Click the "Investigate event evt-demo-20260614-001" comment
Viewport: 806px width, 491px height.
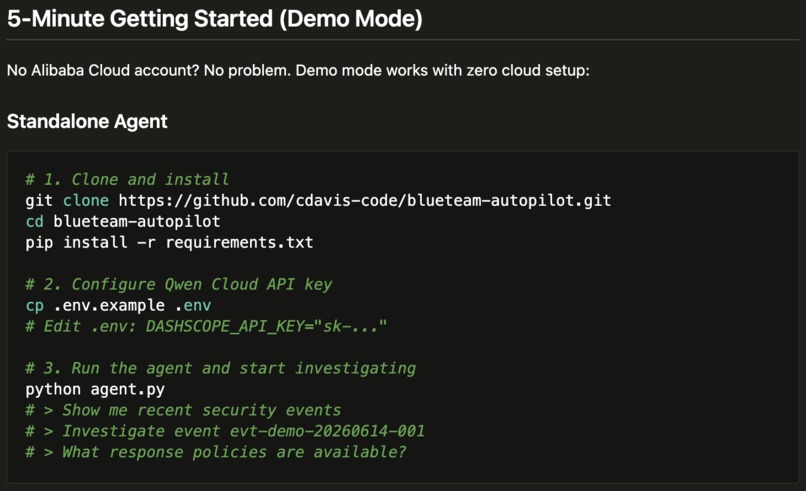225,431
